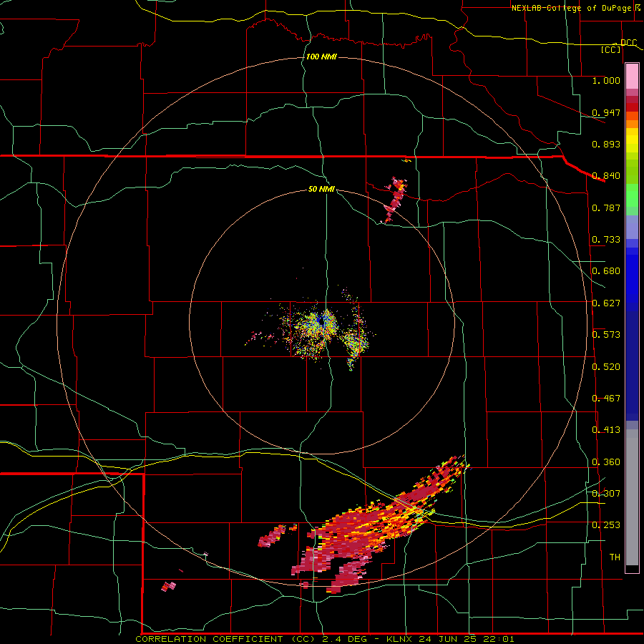Click the 1.000 value on the color scale
The image size is (644, 644).
point(606,80)
